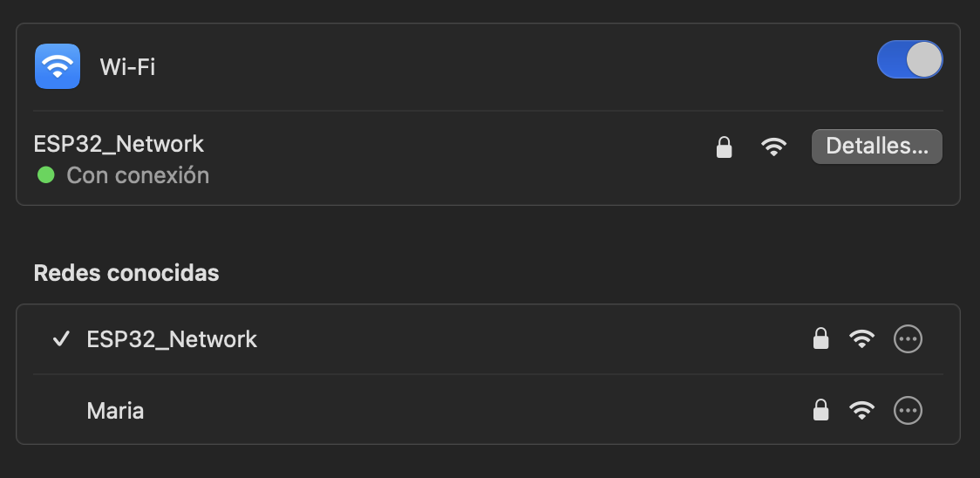
Task: Click the green connection status dot
Action: click(46, 175)
